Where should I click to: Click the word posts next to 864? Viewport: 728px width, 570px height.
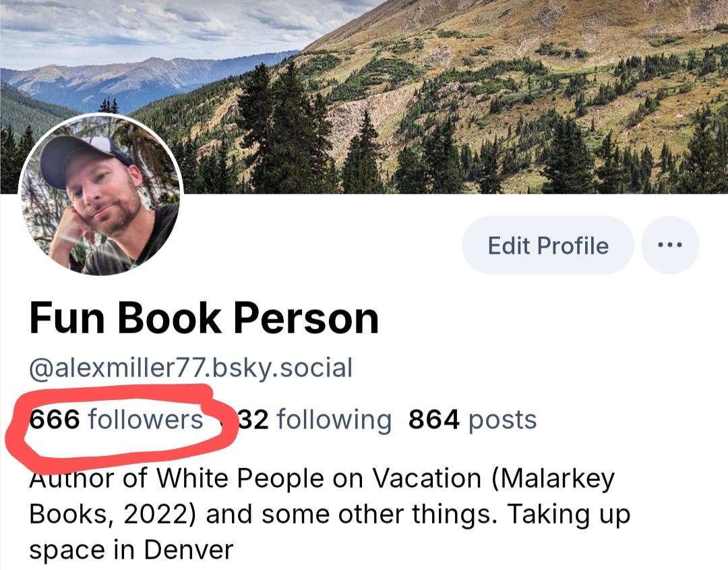tap(503, 422)
